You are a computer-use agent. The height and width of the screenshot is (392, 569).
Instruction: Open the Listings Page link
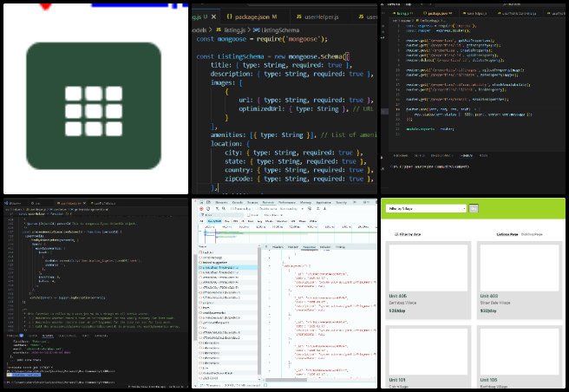click(x=507, y=234)
